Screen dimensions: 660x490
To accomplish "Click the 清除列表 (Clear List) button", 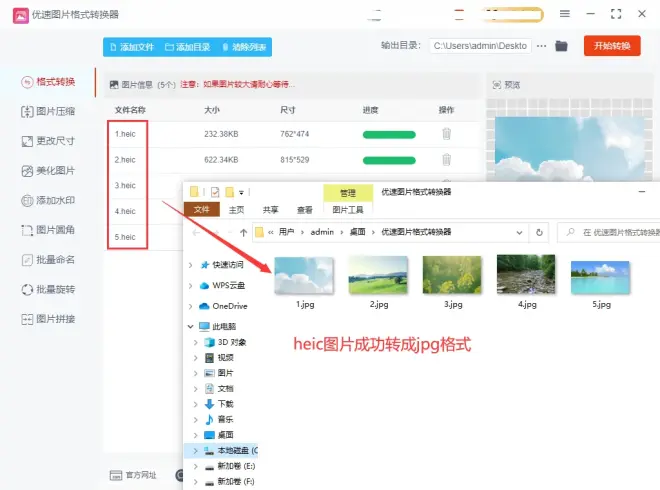I will [x=244, y=47].
